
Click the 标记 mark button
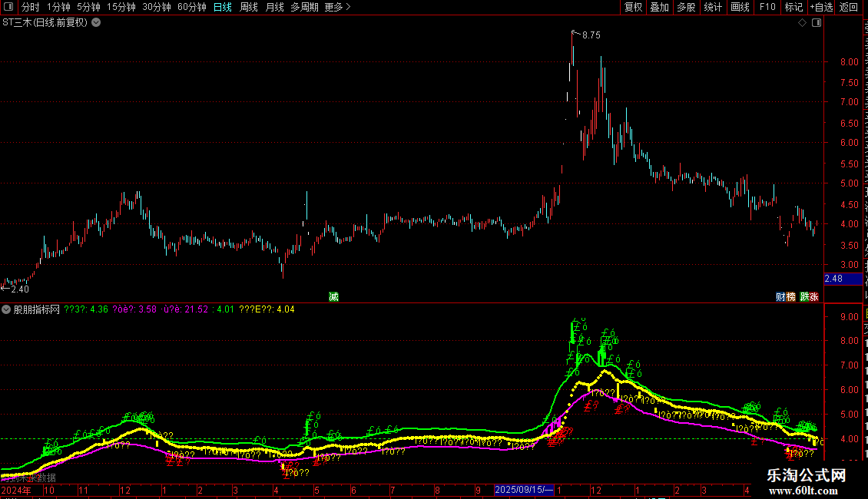point(793,7)
